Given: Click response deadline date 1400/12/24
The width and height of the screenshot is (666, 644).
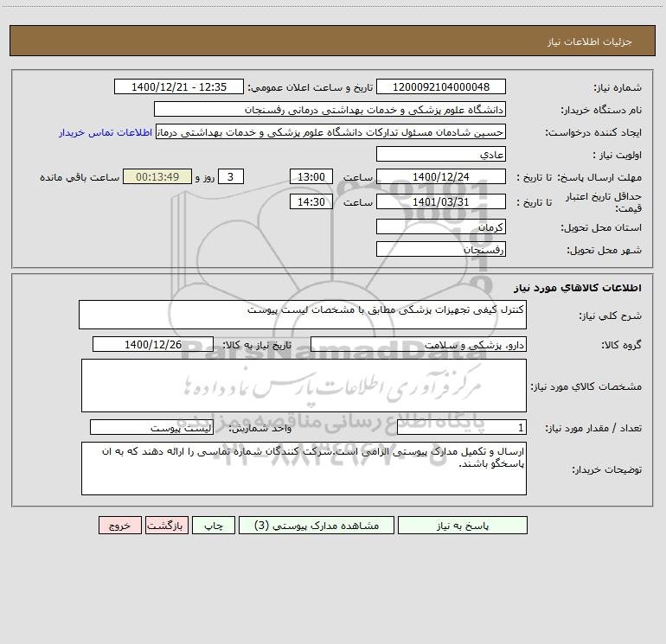Looking at the screenshot, I should click(441, 176).
